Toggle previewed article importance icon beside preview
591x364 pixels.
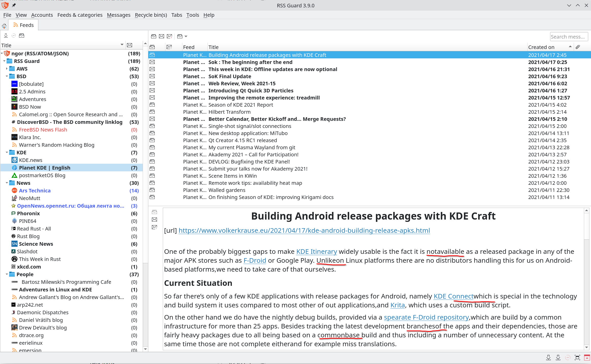pos(154,227)
